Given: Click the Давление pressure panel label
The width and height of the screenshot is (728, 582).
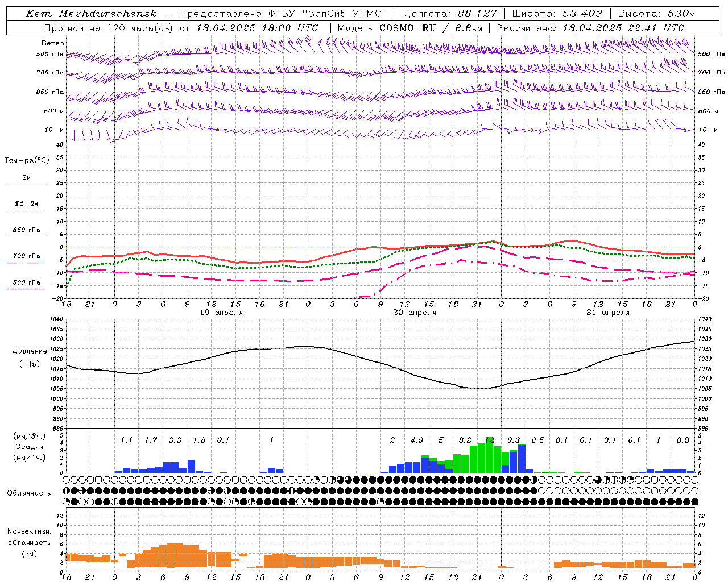Looking at the screenshot, I should click(30, 351).
